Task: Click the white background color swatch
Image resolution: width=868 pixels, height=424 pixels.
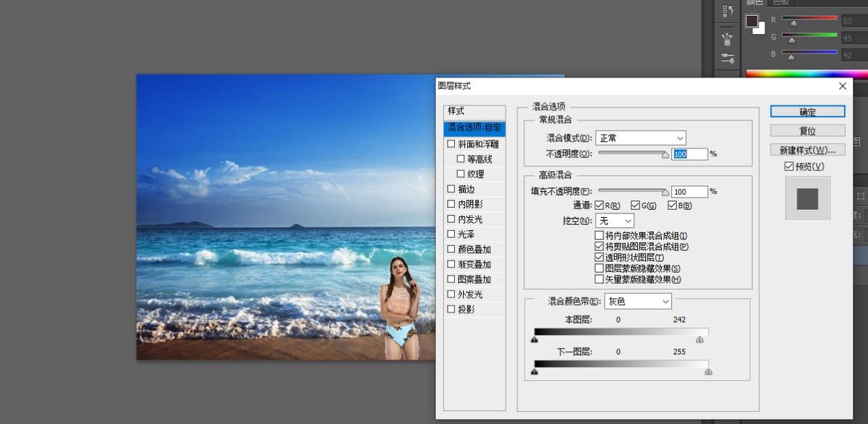Action: [759, 29]
